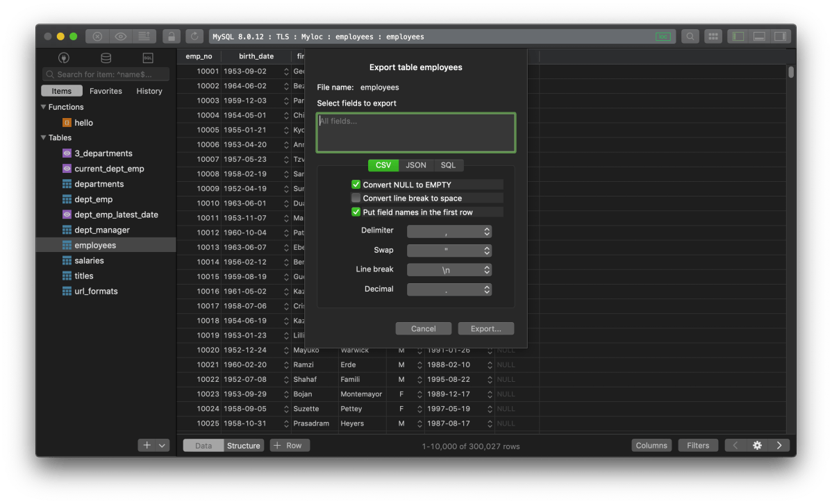The width and height of the screenshot is (832, 504).
Task: Click the sidebar search for item field
Action: point(106,74)
